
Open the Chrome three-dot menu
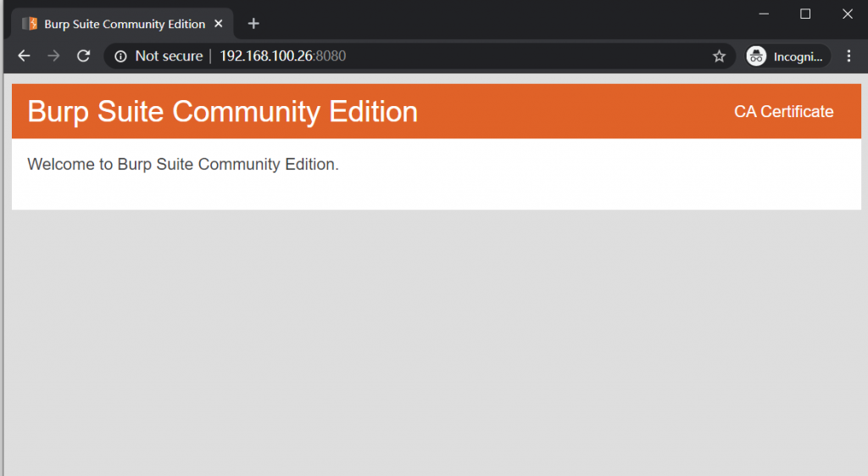click(x=849, y=56)
